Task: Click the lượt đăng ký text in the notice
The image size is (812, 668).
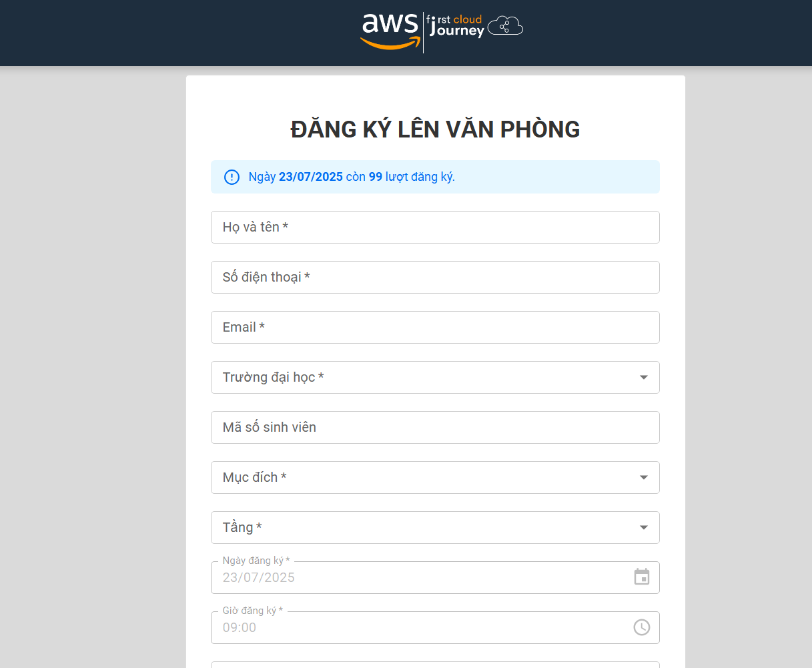Action: [420, 177]
